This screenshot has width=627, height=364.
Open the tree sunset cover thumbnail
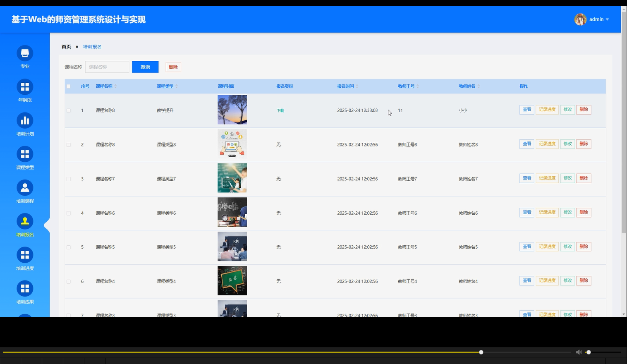232,110
